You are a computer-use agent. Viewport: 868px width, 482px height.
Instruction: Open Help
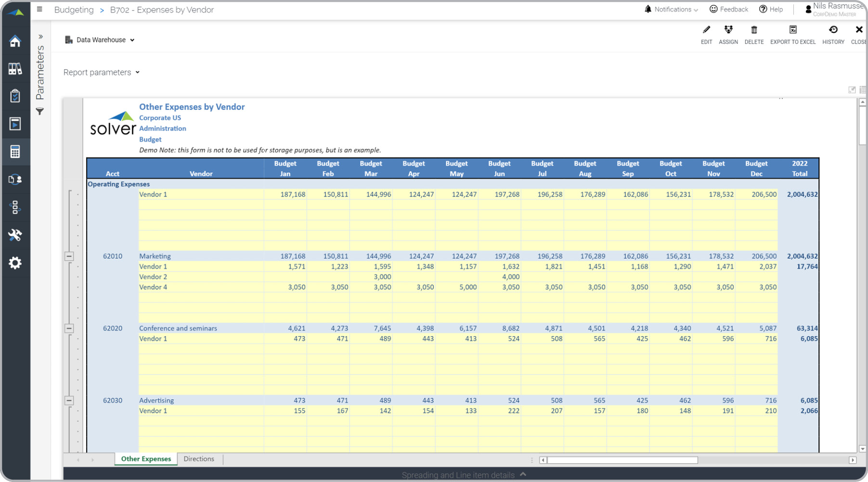pyautogui.click(x=771, y=9)
